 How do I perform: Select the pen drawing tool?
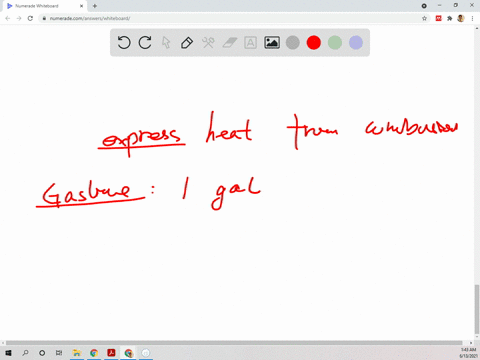[x=187, y=43]
